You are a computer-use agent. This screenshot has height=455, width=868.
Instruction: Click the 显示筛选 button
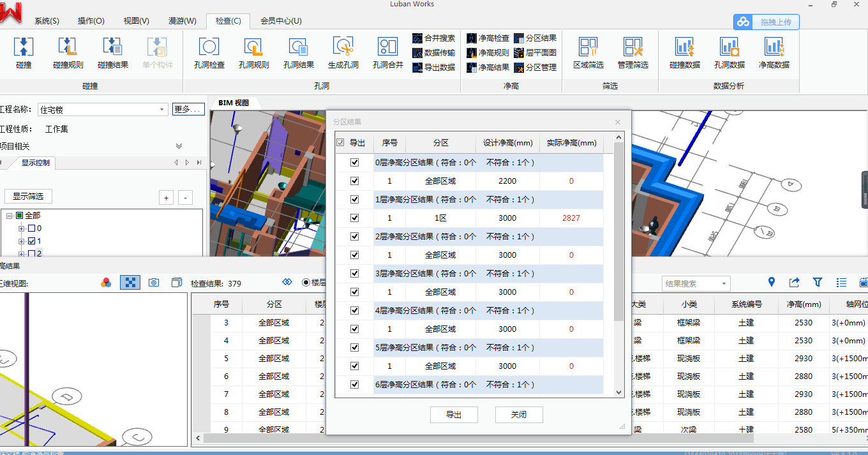click(28, 197)
